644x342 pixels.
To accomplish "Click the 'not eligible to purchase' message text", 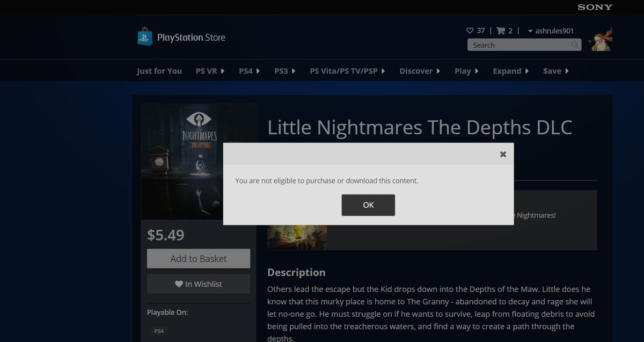I will 326,180.
